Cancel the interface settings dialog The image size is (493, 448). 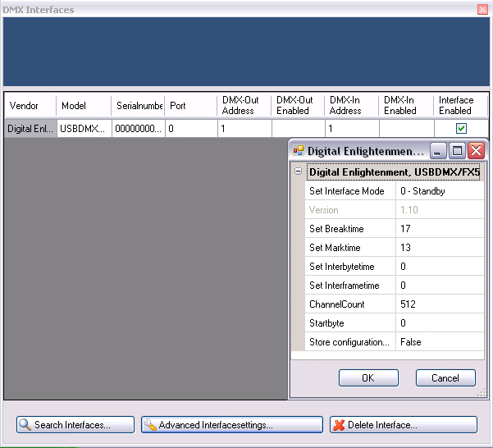[x=445, y=378]
